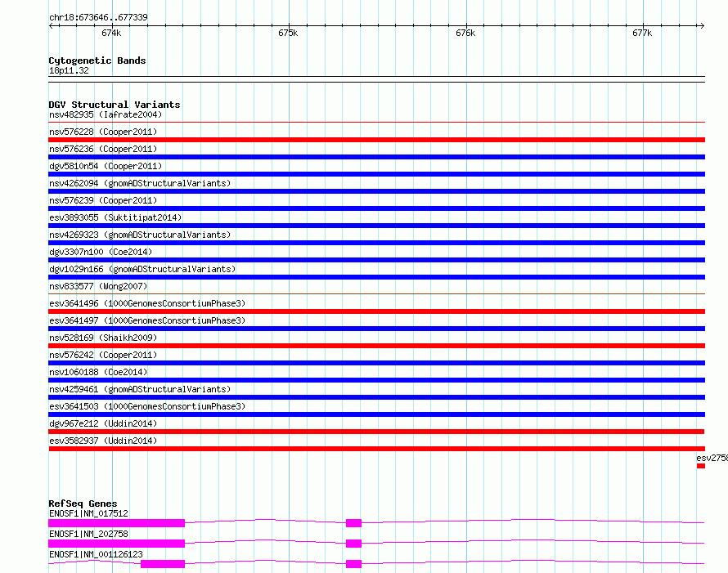Click the esv3641496 (1000GenomesConsortiumPhase3) label
Image resolution: width=728 pixels, height=573 pixels.
coord(147,303)
